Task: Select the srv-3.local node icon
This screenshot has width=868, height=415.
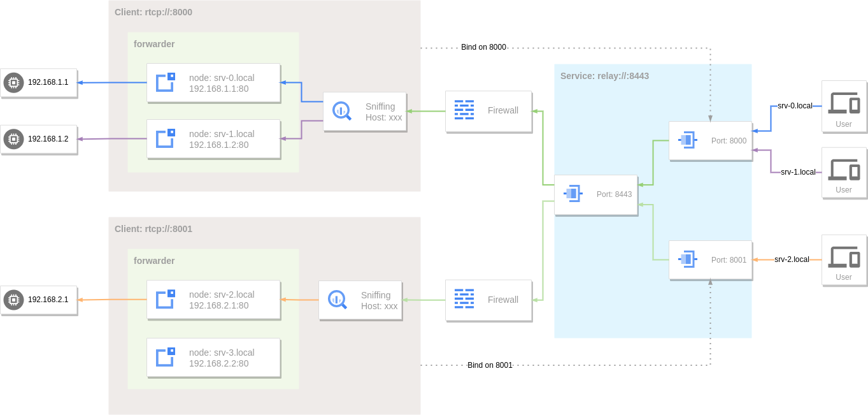Action: 164,358
